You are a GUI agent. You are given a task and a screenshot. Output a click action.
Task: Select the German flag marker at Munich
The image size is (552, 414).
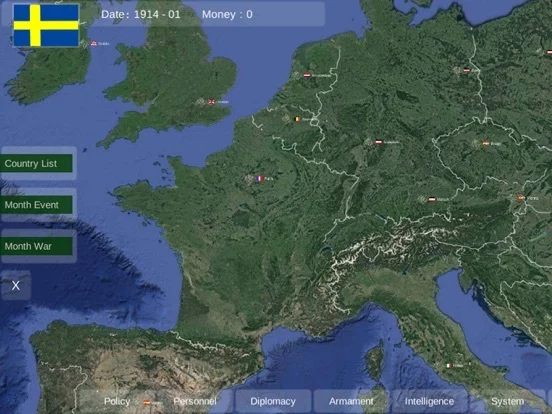tap(432, 199)
